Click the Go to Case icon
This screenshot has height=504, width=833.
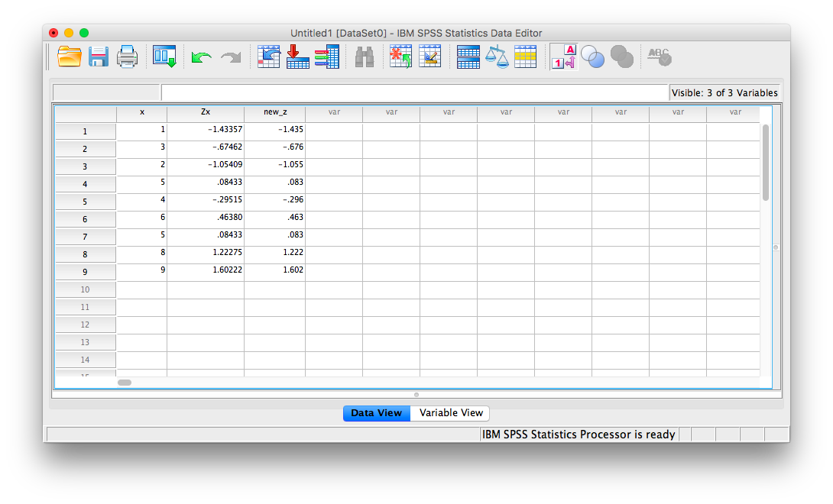coord(269,57)
